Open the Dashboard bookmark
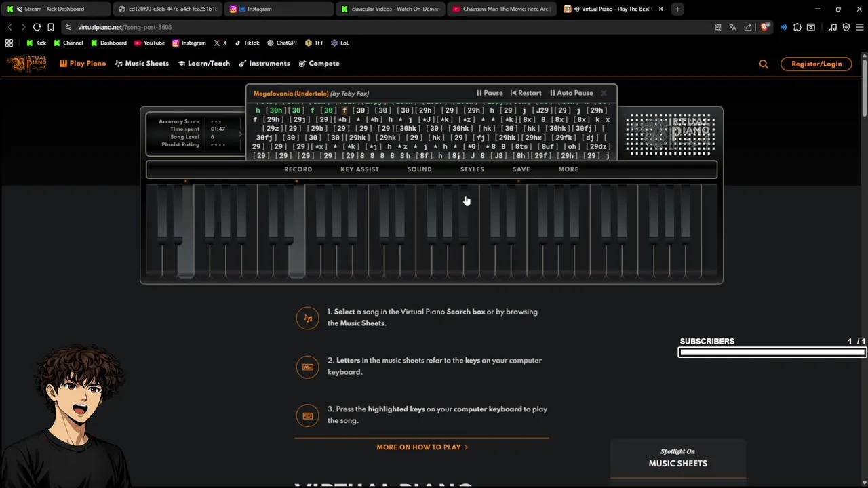 click(108, 43)
